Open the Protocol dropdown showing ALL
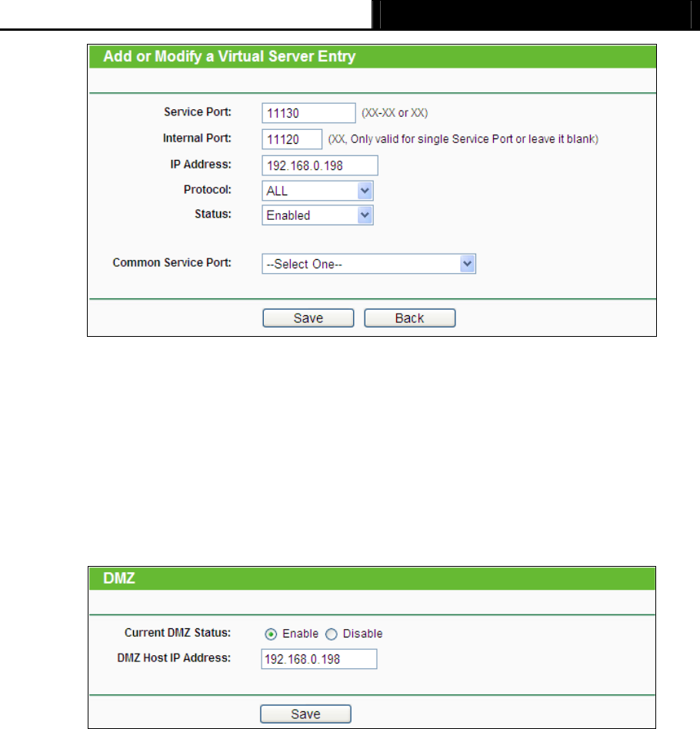Viewport: 700px width, 729px height. coord(317,191)
